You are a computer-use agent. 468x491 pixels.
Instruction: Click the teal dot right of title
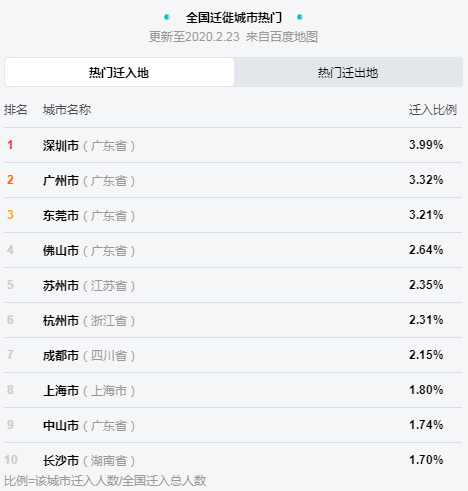[x=300, y=17]
